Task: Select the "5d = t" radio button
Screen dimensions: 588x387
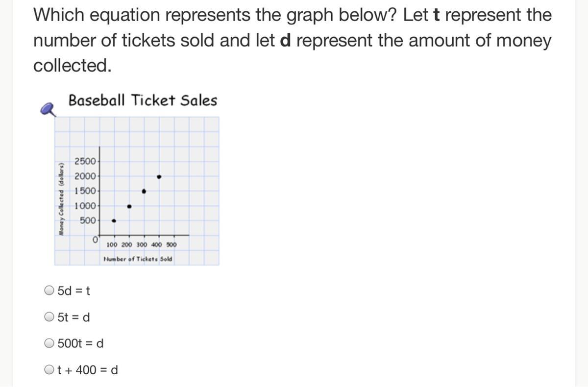Action: tap(49, 291)
